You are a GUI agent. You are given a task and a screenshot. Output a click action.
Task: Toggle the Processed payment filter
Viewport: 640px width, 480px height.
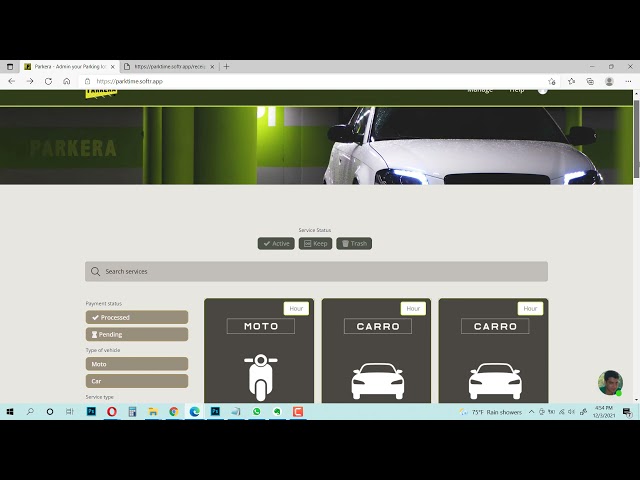tap(137, 317)
